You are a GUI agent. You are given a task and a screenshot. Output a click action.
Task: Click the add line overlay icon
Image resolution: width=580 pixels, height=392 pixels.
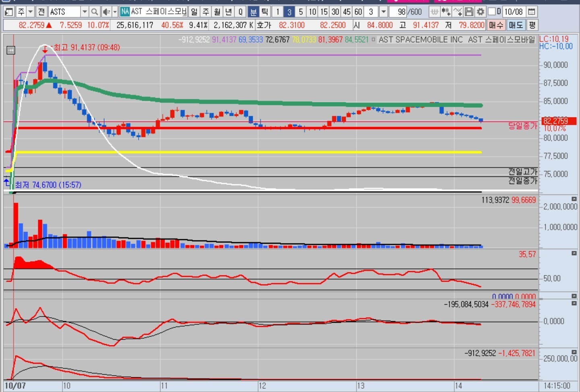[458, 12]
